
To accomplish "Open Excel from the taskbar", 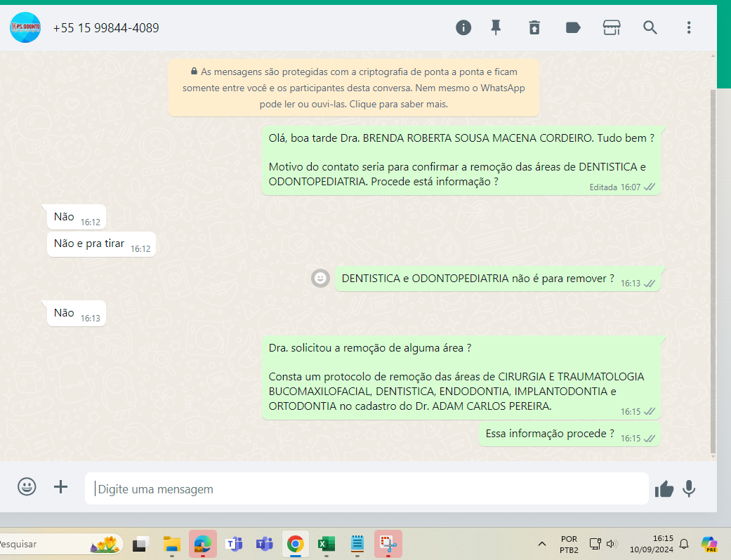I will [327, 544].
